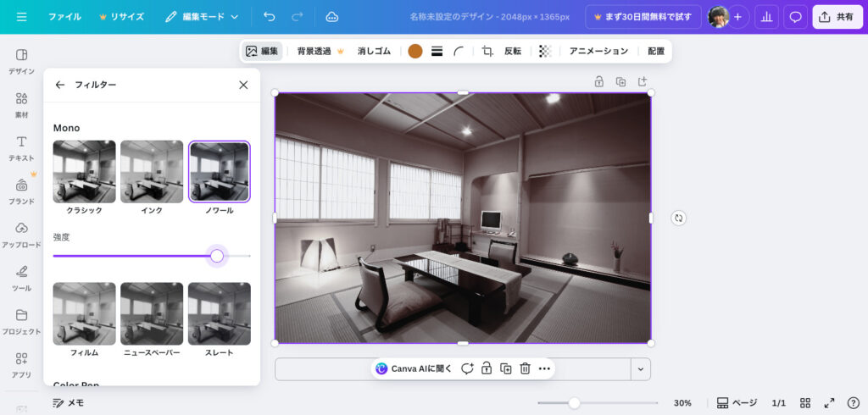Expand the 編集モード dropdown
This screenshot has width=868, height=415.
[x=202, y=17]
